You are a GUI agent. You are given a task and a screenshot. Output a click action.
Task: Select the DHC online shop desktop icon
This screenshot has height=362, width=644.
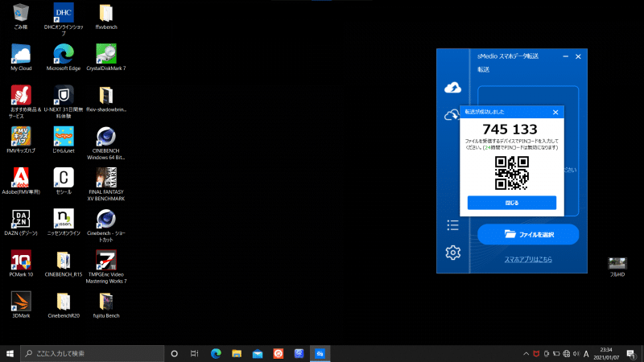click(64, 19)
